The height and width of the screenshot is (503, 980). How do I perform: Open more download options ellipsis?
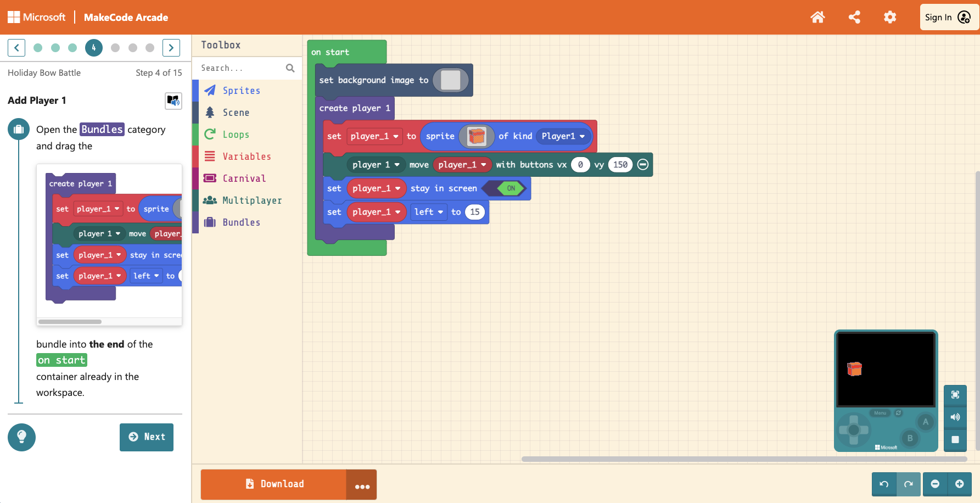362,484
